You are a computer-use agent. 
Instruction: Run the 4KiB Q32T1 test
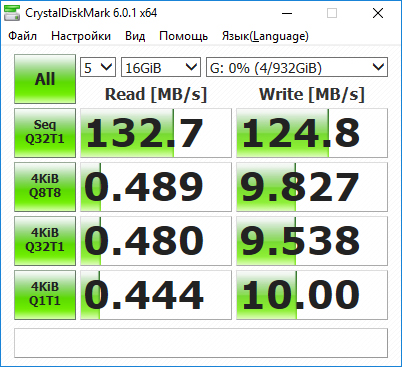pos(45,241)
